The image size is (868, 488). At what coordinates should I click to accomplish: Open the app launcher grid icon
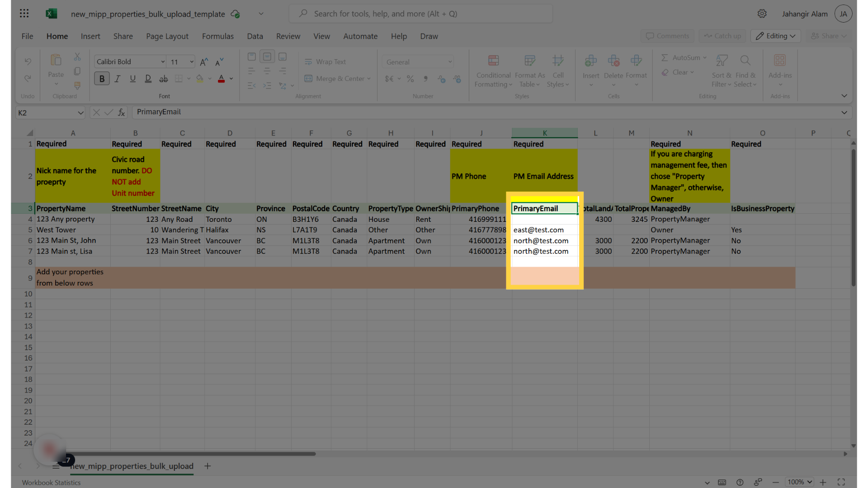pos(24,14)
